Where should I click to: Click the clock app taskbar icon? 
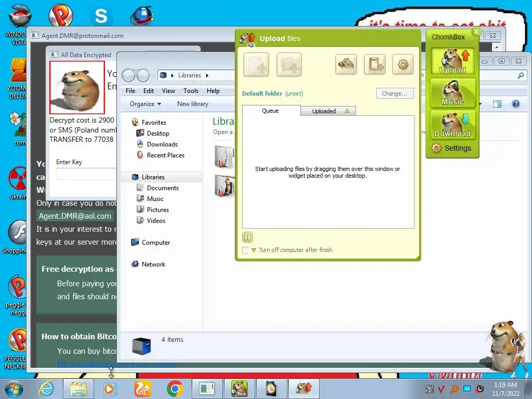click(x=271, y=389)
